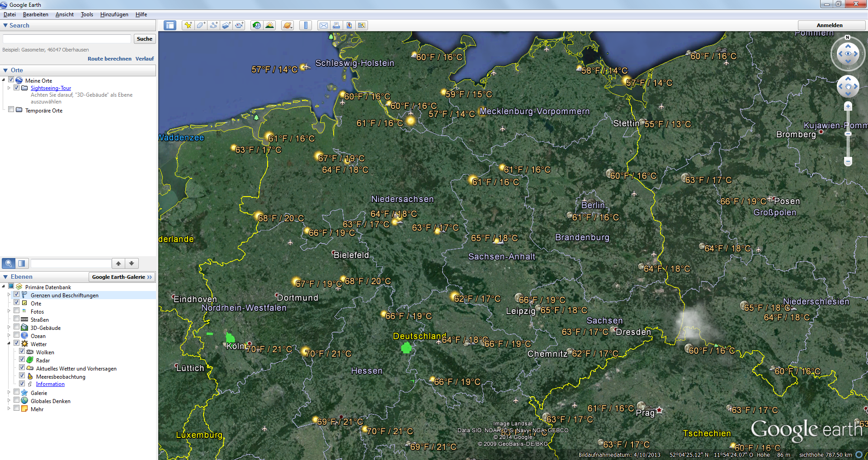This screenshot has width=868, height=460.
Task: Click the Anmelden button
Action: pyautogui.click(x=830, y=25)
